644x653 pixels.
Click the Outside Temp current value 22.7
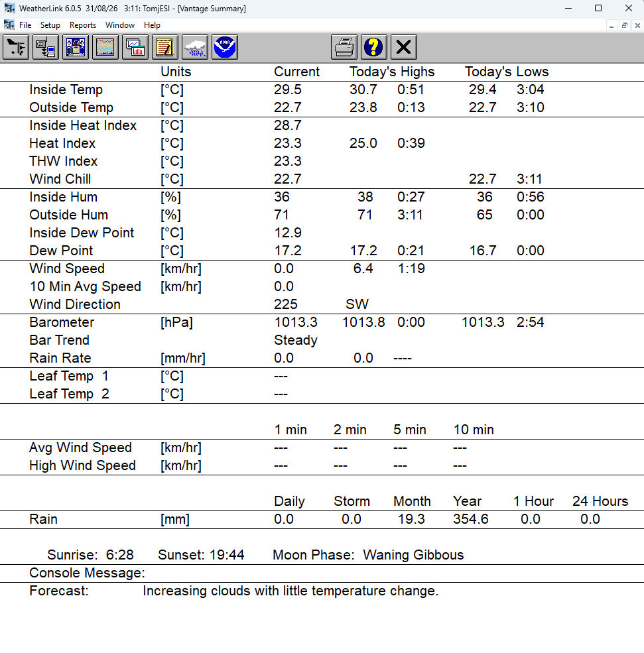click(287, 107)
